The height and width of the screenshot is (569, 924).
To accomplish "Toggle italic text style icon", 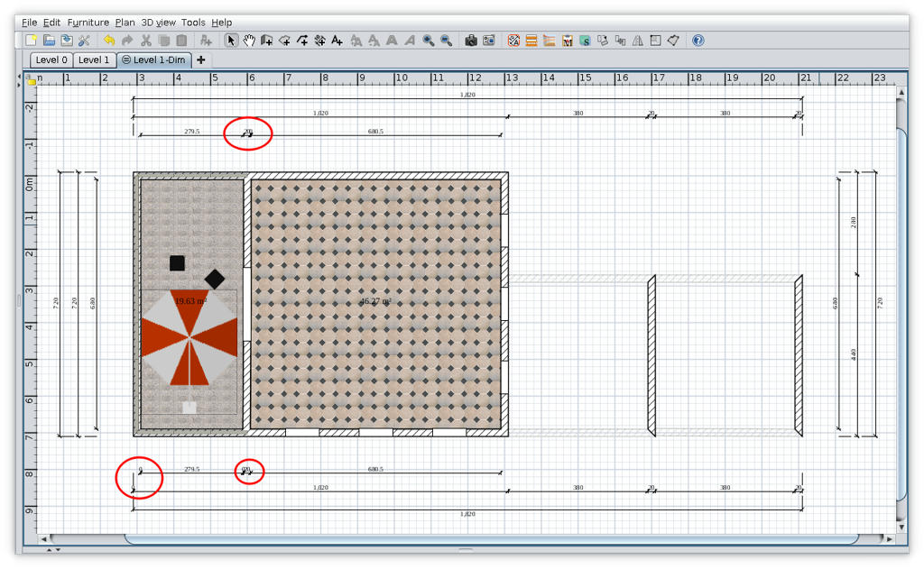I will coord(410,41).
